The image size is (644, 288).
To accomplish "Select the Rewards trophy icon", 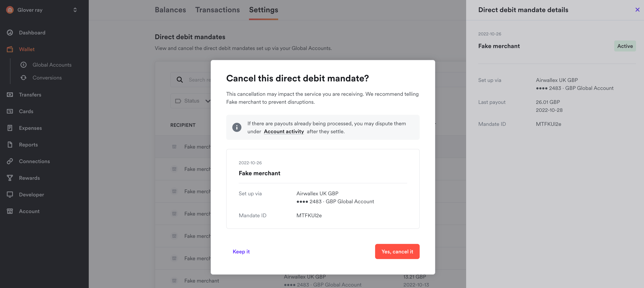I will tap(10, 178).
